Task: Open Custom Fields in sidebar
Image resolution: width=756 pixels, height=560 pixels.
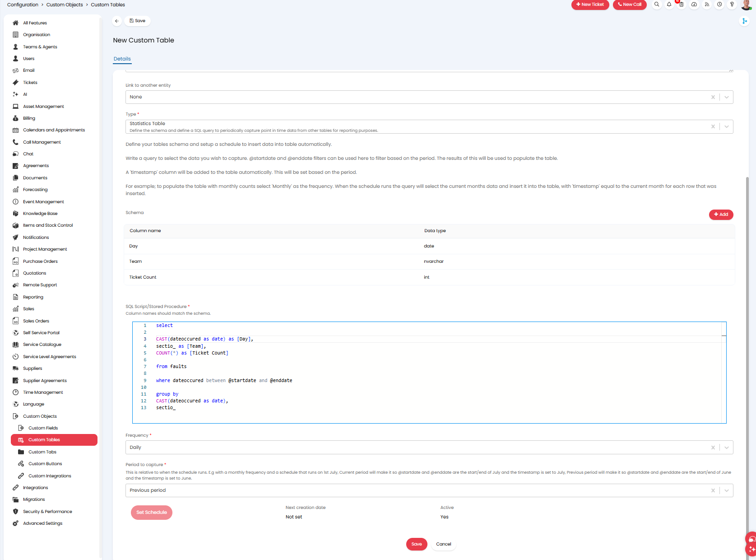Action: [x=43, y=428]
